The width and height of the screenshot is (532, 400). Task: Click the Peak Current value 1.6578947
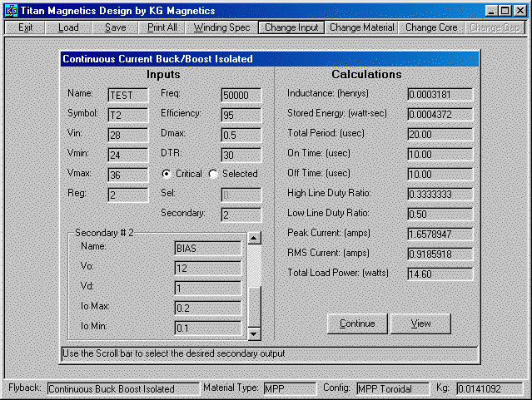tap(440, 235)
